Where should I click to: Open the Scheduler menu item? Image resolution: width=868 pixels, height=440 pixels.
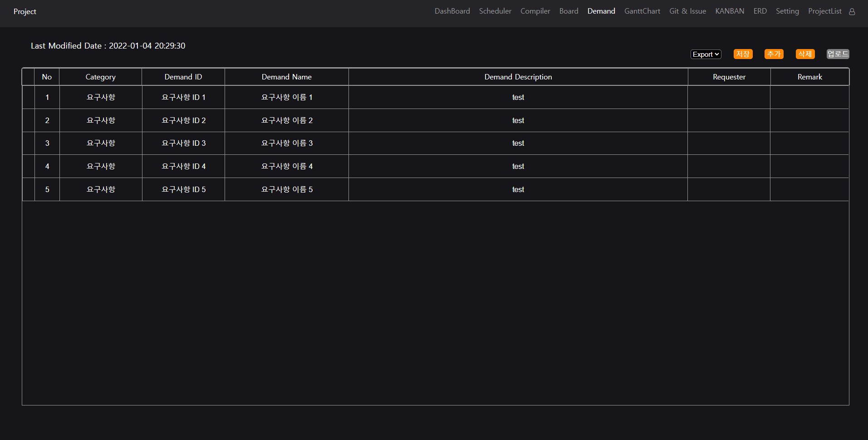point(495,11)
